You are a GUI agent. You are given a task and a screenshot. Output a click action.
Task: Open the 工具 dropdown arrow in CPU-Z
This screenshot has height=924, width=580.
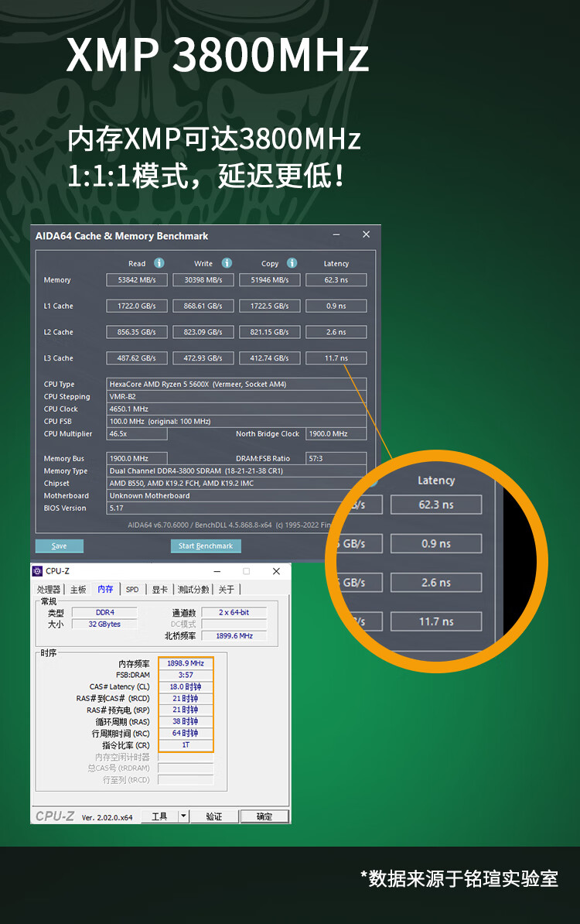pos(183,816)
